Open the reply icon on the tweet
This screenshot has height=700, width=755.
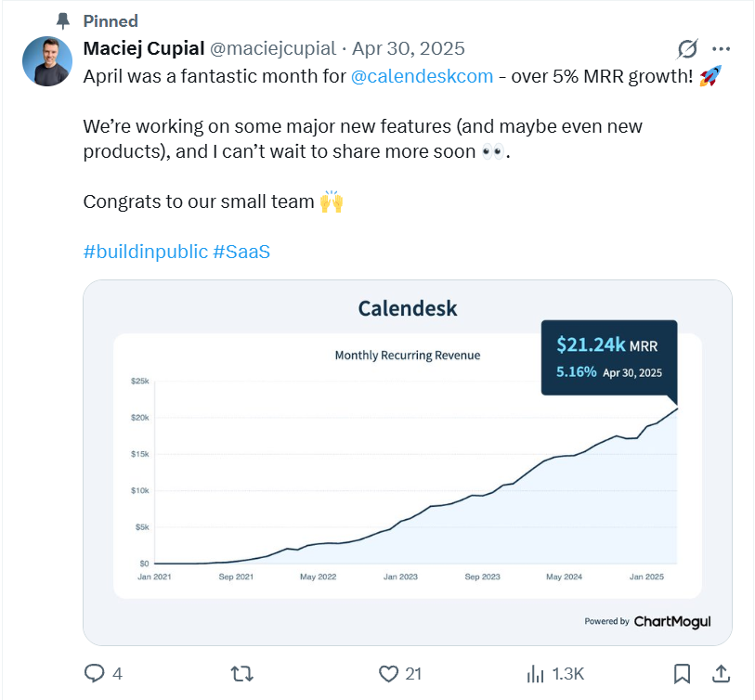click(95, 674)
